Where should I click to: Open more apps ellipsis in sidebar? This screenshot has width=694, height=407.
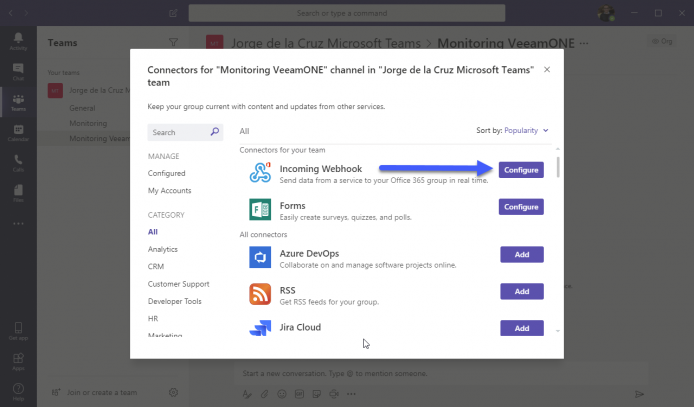tap(18, 223)
